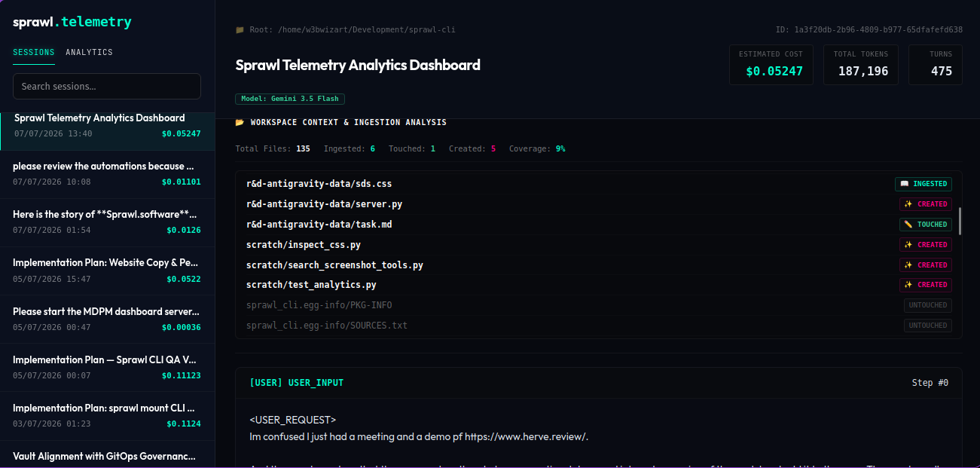
Task: Click CREATED badge on inspect_css.py row
Action: [926, 245]
